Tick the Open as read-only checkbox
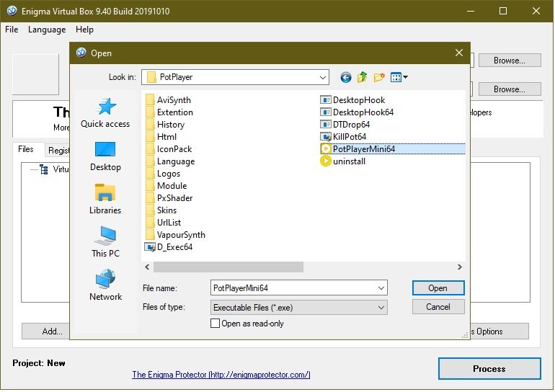 [x=215, y=324]
